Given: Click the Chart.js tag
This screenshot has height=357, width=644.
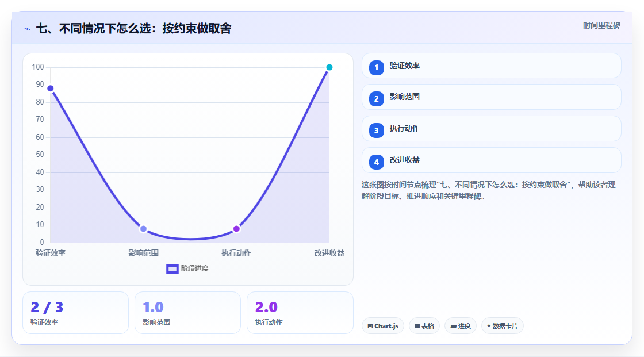Looking at the screenshot, I should click(383, 326).
